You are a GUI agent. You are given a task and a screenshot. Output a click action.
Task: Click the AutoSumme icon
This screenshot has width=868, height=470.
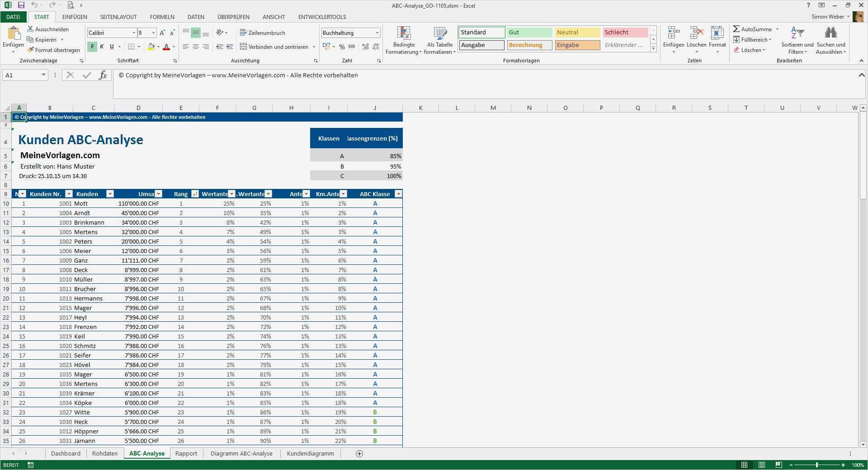click(736, 28)
